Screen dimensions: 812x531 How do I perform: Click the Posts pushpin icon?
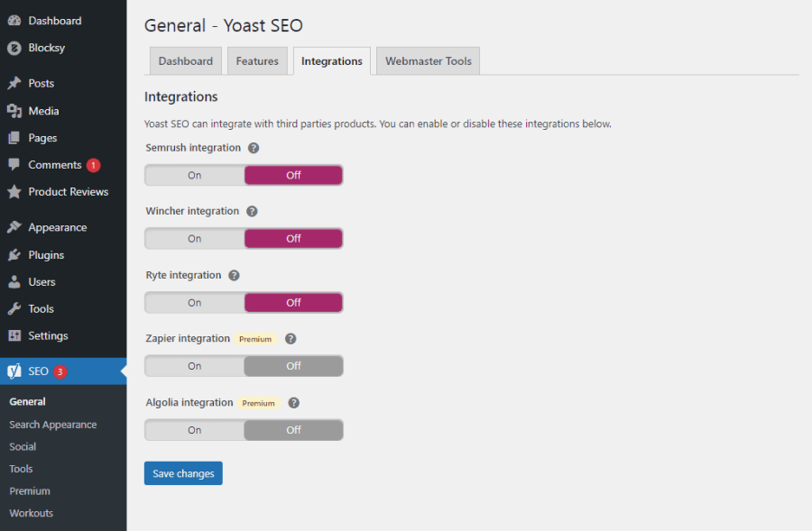click(x=14, y=83)
